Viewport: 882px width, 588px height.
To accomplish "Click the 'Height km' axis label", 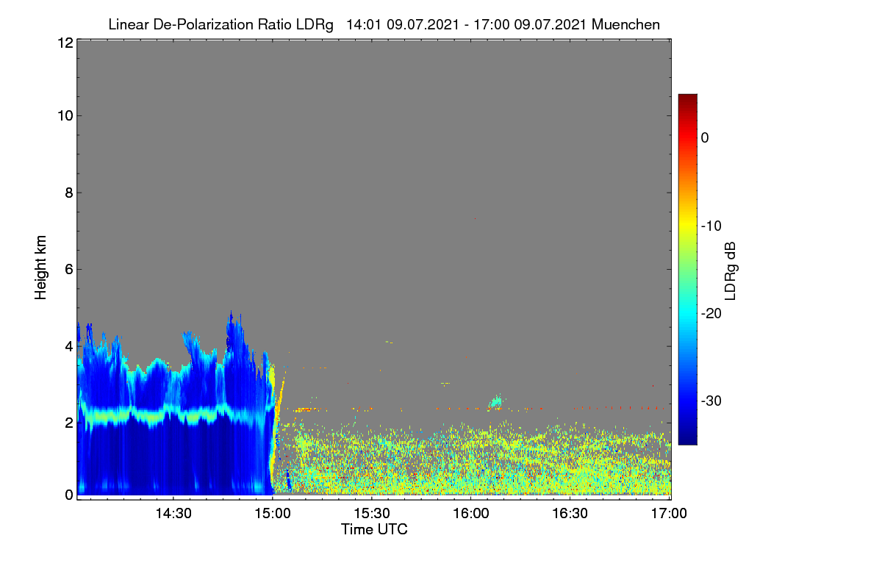I will (x=41, y=268).
